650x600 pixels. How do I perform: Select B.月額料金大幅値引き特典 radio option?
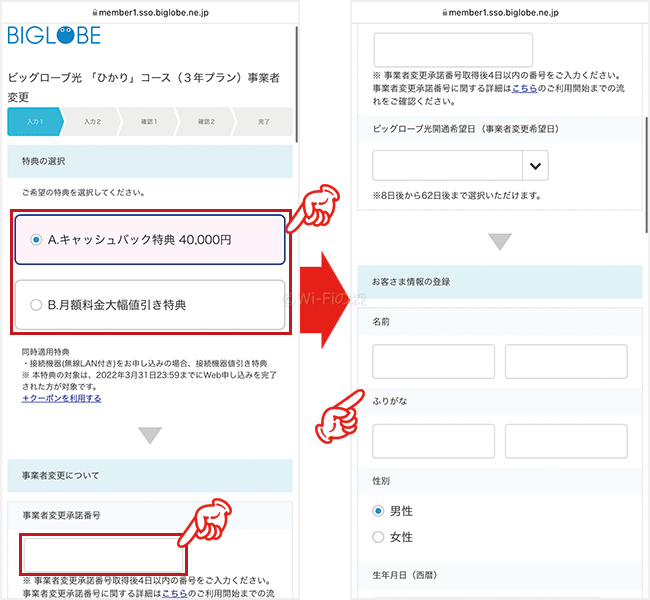pyautogui.click(x=36, y=305)
